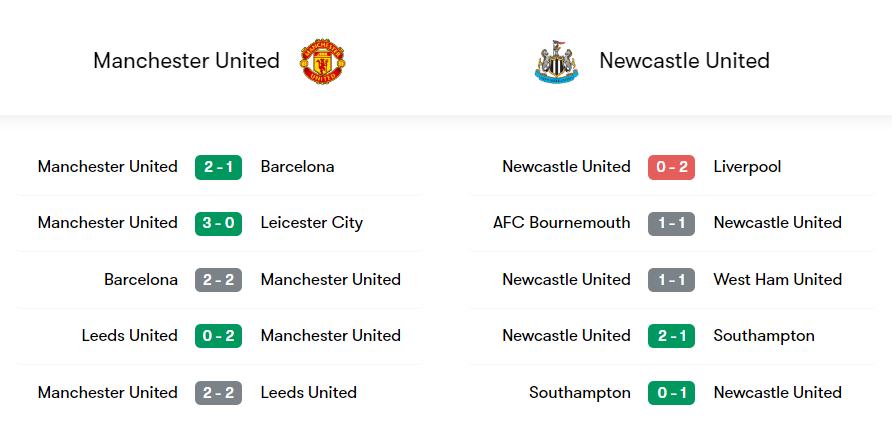
Task: Click the Manchester United crest icon
Action: (x=323, y=61)
